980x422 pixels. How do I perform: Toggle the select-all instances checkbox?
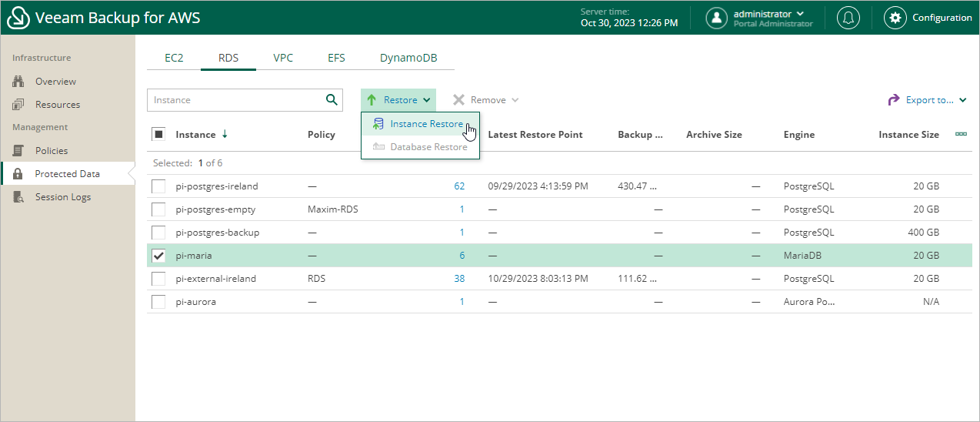click(158, 134)
